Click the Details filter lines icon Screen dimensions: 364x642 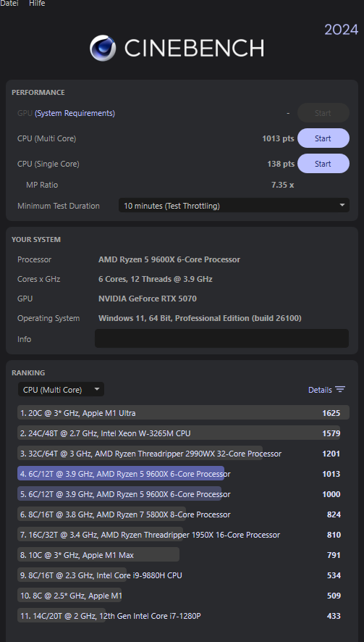pos(340,389)
